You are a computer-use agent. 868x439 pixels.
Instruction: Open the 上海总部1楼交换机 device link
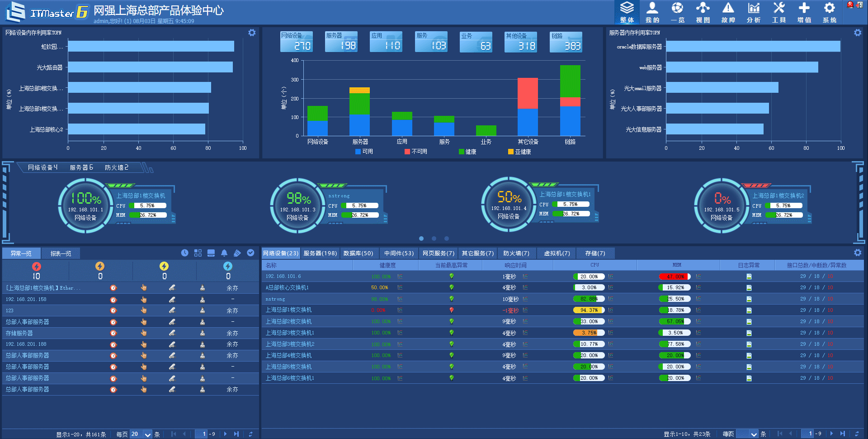288,310
